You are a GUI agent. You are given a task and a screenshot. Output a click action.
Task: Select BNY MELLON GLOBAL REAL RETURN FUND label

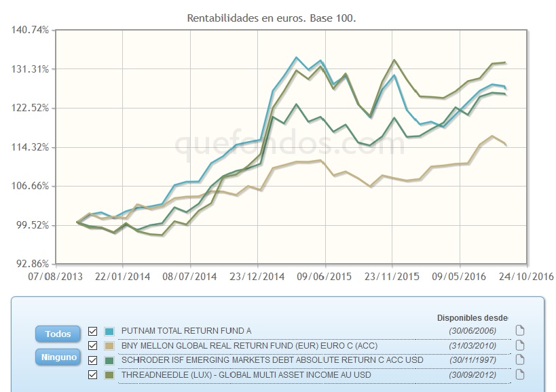tap(249, 346)
